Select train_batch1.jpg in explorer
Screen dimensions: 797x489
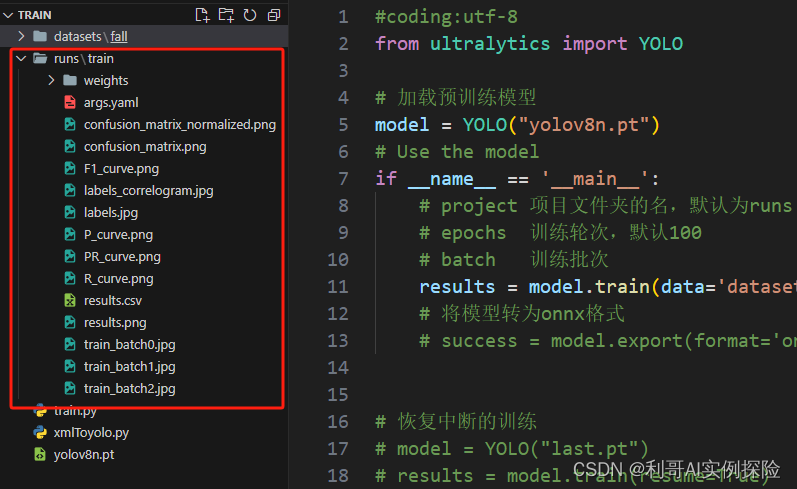point(130,367)
